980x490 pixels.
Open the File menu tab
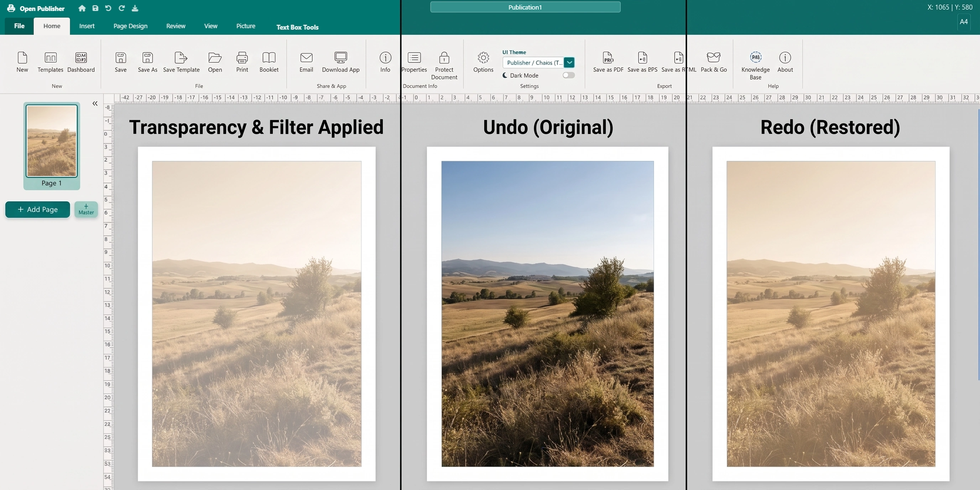click(19, 26)
